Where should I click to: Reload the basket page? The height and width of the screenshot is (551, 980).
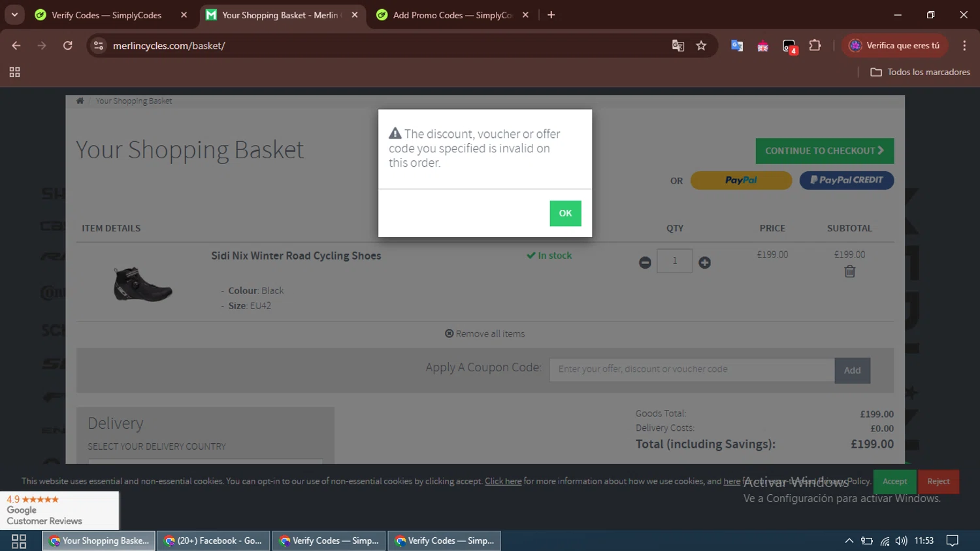point(67,46)
